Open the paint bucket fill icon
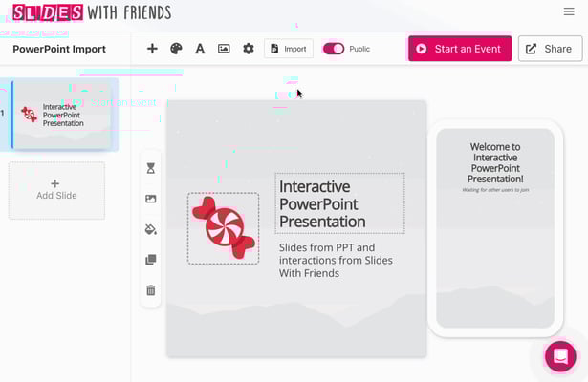Image resolution: width=588 pixels, height=382 pixels. (x=151, y=229)
